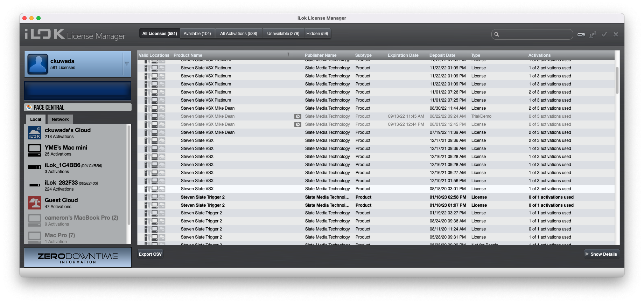Select the Trial/Demo Steven Slate VSX Mike Dean row
Screen dimensions: 644x303
(x=376, y=116)
